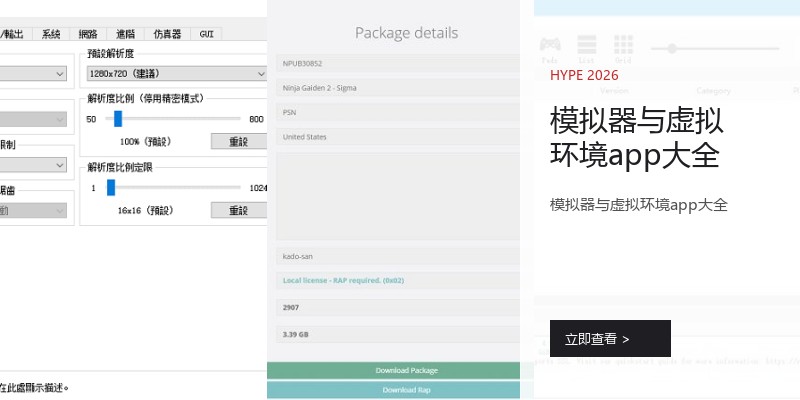Switch to List view icon
Viewport: 800px width, 400px height.
click(587, 45)
